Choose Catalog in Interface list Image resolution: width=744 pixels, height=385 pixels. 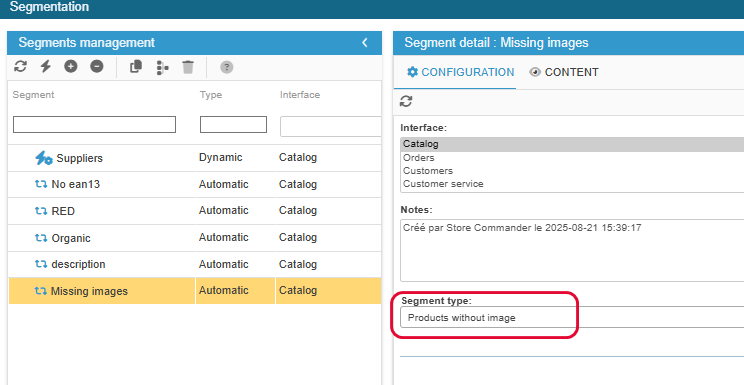[x=572, y=144]
